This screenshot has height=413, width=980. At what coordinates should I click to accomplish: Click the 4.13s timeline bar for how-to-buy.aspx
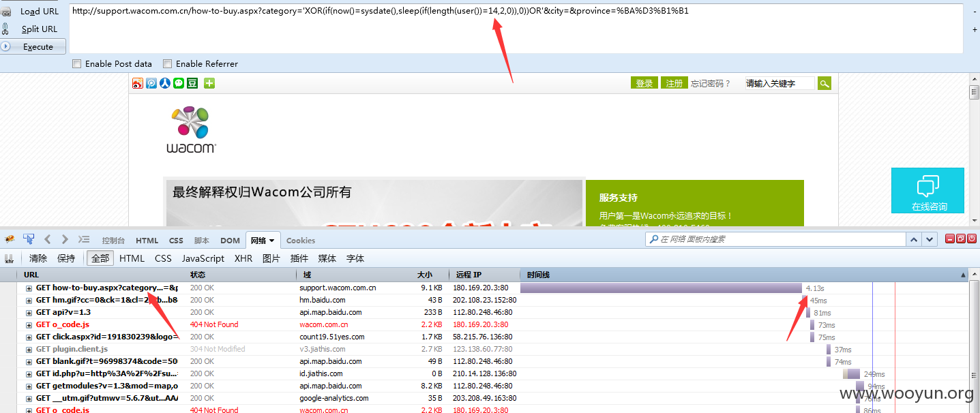click(661, 288)
